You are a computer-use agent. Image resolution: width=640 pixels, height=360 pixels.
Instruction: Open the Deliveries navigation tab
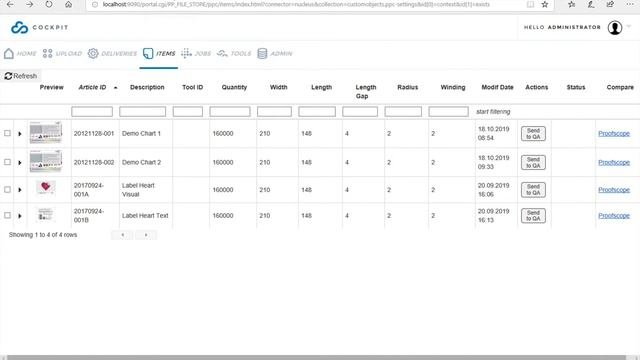coord(112,53)
